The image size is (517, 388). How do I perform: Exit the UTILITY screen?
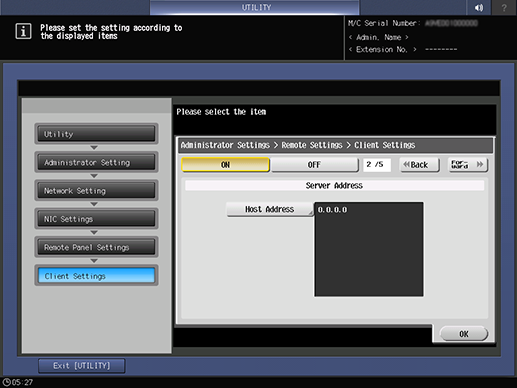click(x=82, y=366)
